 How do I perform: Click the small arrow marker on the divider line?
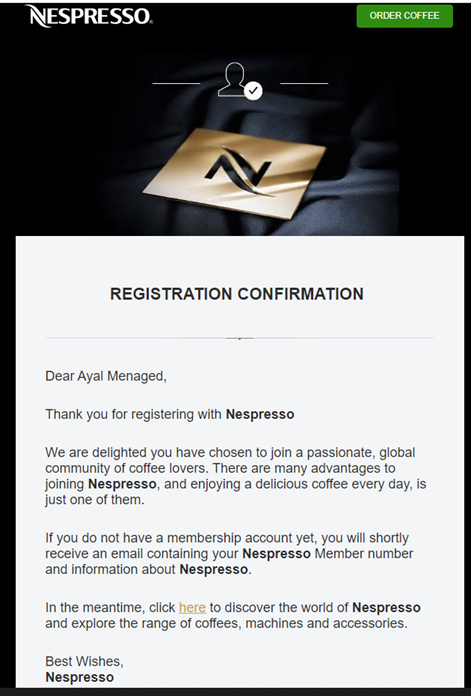pos(240,338)
